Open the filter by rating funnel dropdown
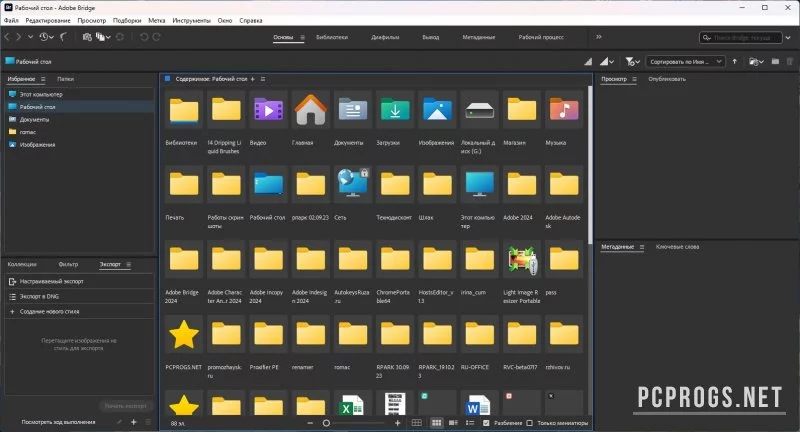800x432 pixels. (633, 62)
